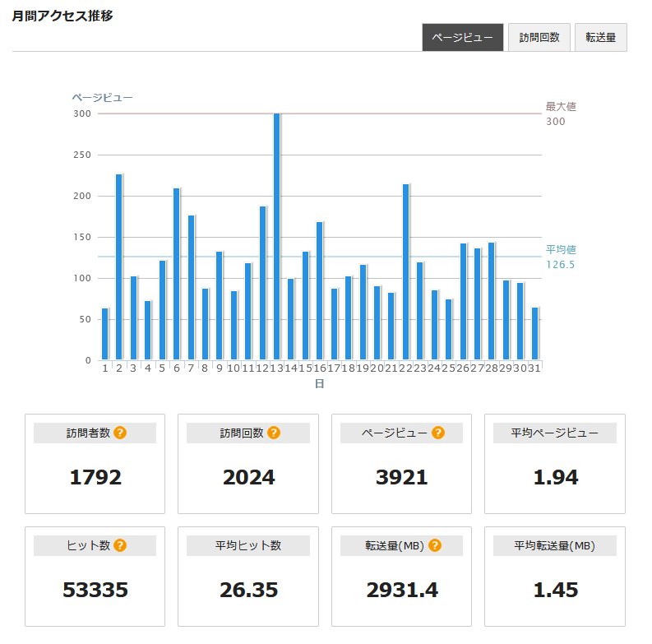The width and height of the screenshot is (652, 644).
Task: Click the bar for day 4
Action: pyautogui.click(x=148, y=331)
